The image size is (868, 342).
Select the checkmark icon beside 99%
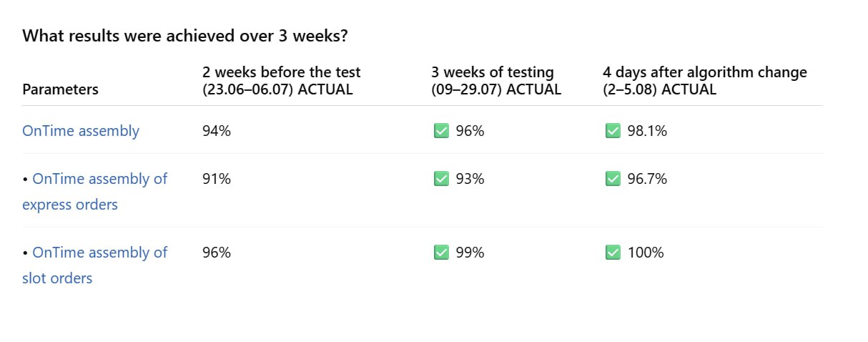click(x=441, y=253)
